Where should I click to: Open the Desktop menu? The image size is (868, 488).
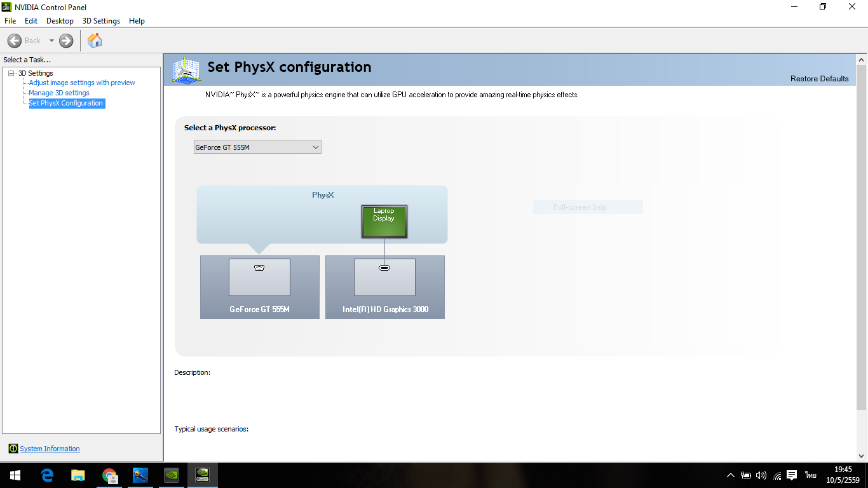click(x=60, y=21)
